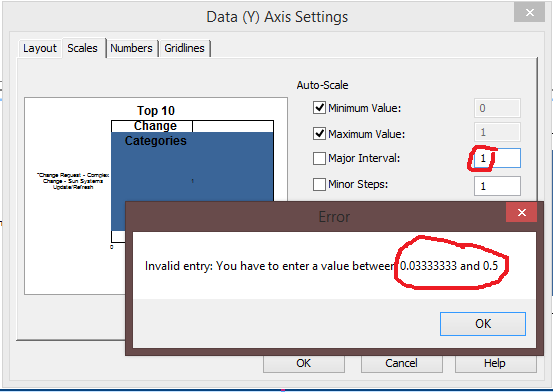Viewport: 553px width, 392px height.
Task: Click the Top 10 Change Categories chart preview
Action: click(156, 196)
